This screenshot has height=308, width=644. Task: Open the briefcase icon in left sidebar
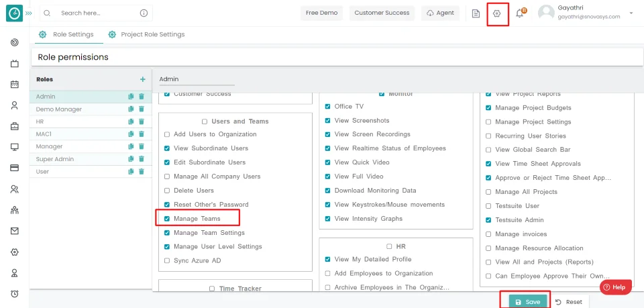14,126
